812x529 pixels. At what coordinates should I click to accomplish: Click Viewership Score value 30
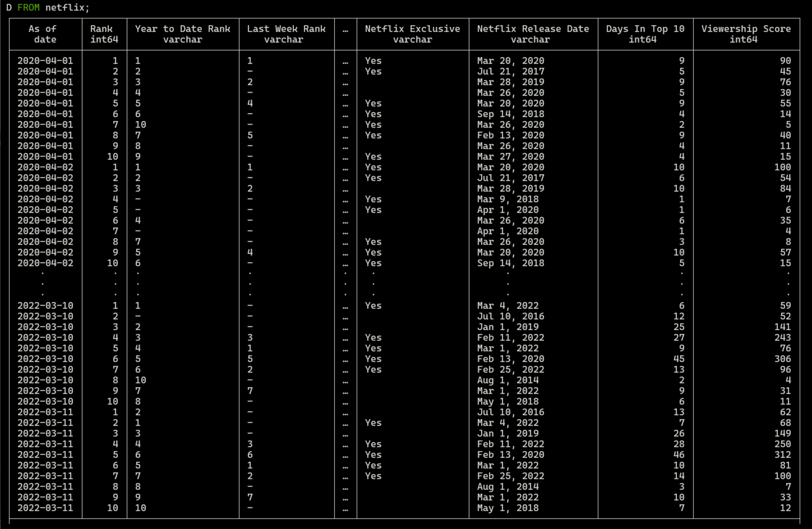click(x=785, y=92)
